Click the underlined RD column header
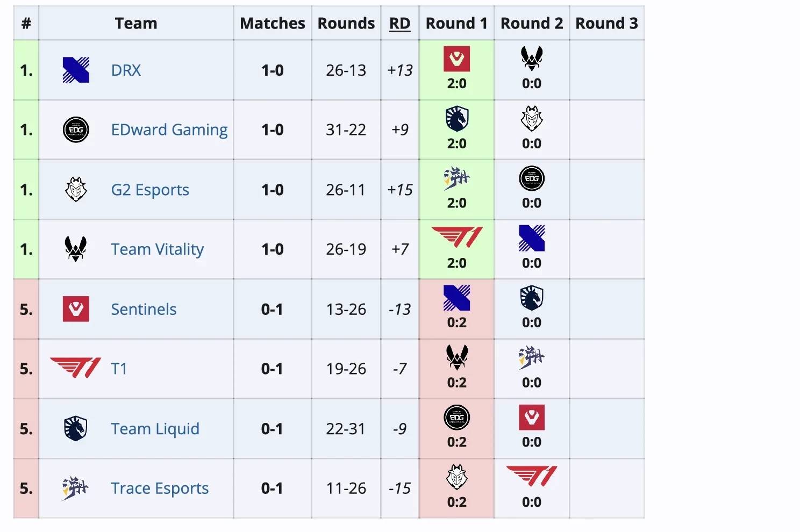Viewport: 800px width, 532px height. pyautogui.click(x=399, y=24)
